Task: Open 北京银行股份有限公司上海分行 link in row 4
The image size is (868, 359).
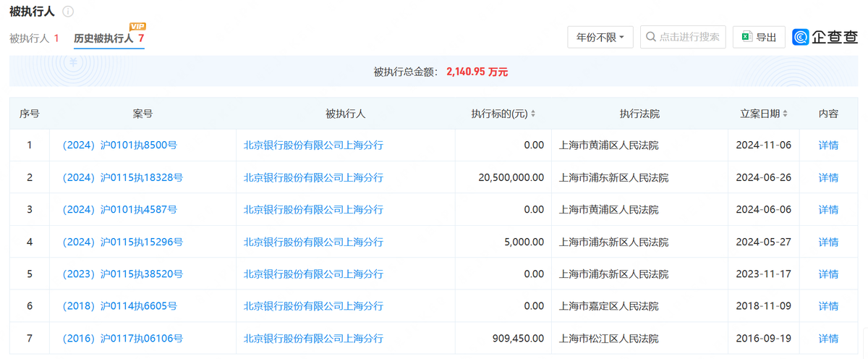Action: (x=313, y=242)
